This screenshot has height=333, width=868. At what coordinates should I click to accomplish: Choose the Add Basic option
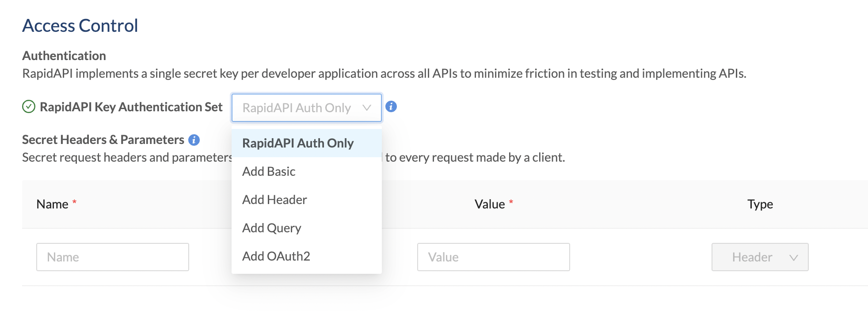[307, 171]
